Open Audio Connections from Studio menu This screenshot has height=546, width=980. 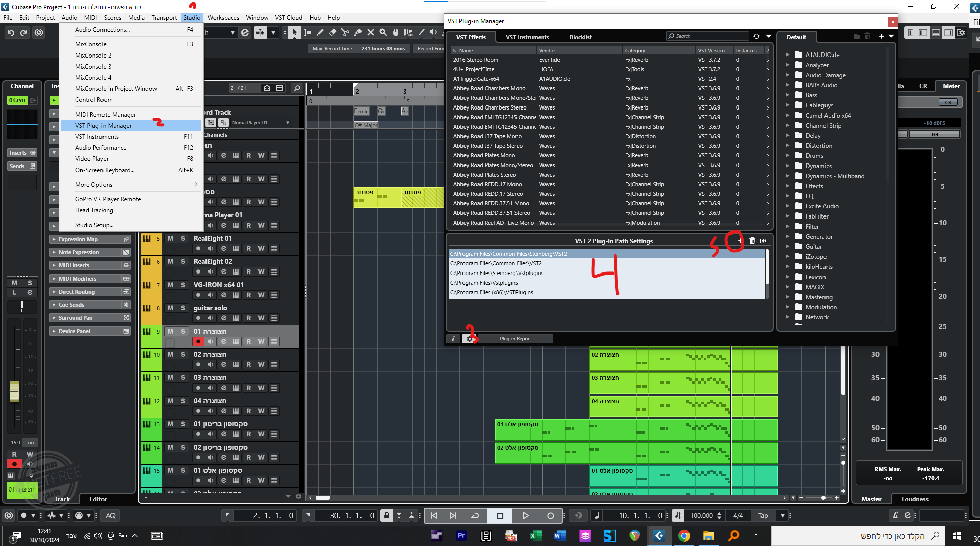tap(131, 29)
